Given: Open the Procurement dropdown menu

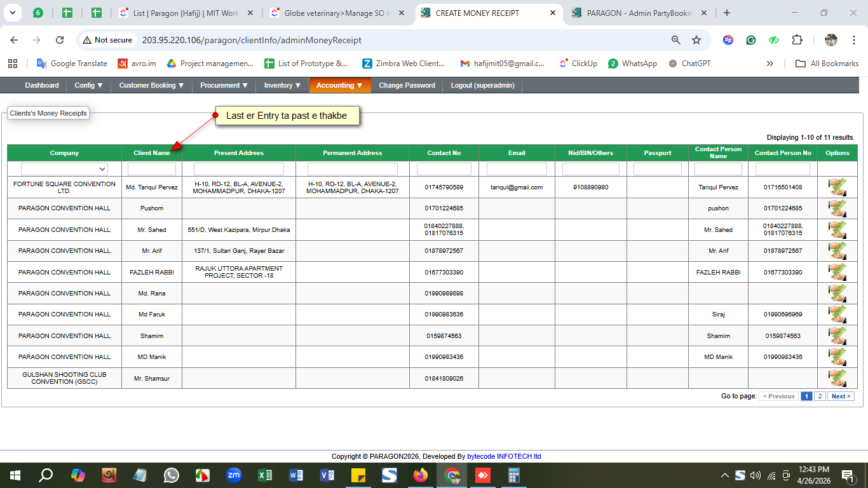Looking at the screenshot, I should tap(224, 85).
